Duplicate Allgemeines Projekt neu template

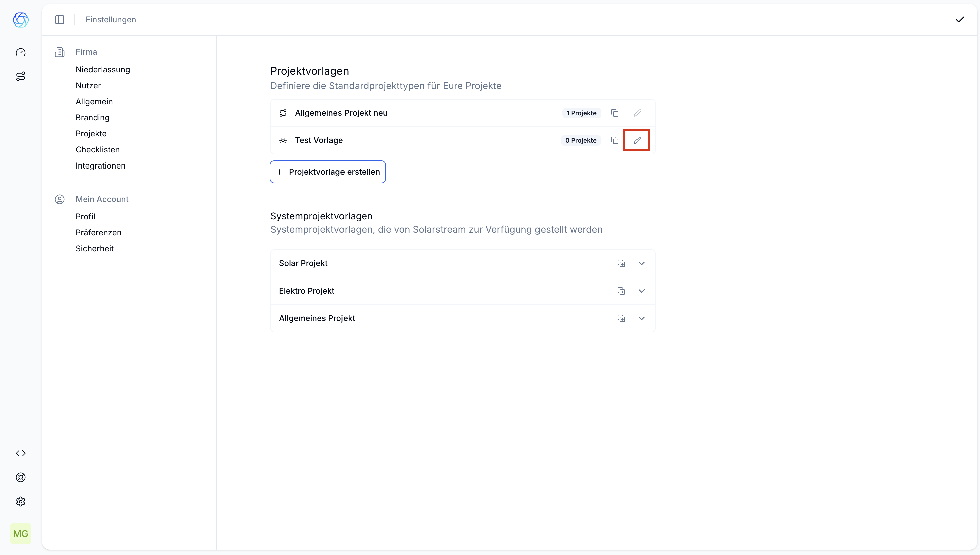(614, 113)
